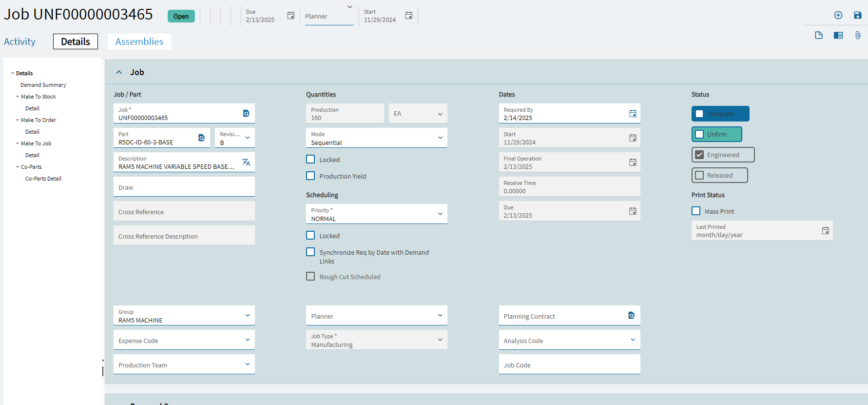Enable Synchronize Req by Date checkbox

tap(310, 252)
